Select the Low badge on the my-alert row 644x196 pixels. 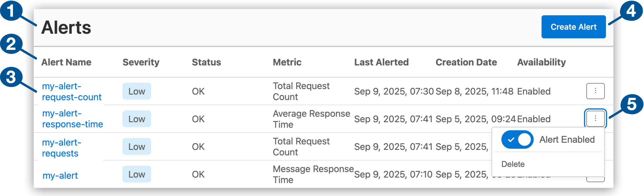tap(137, 174)
